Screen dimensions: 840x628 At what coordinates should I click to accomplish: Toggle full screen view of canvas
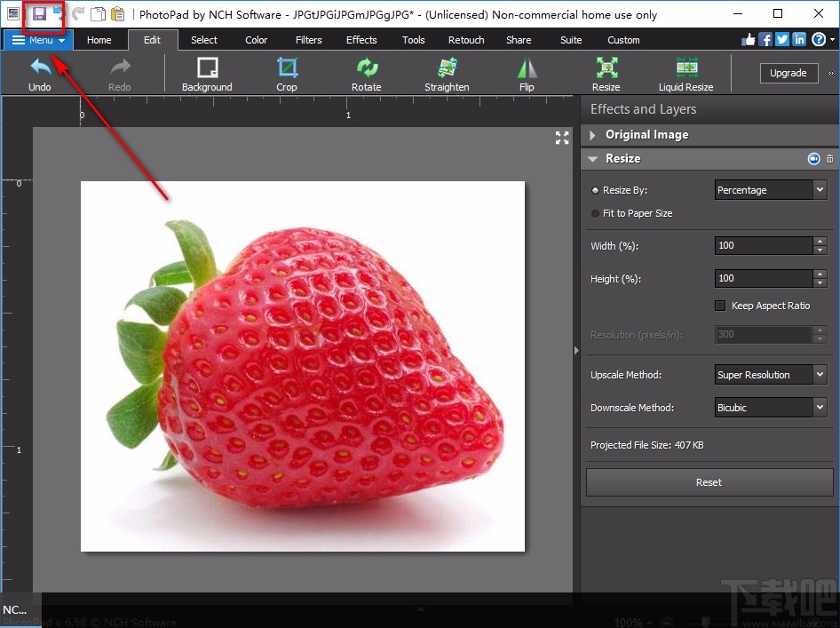point(562,138)
